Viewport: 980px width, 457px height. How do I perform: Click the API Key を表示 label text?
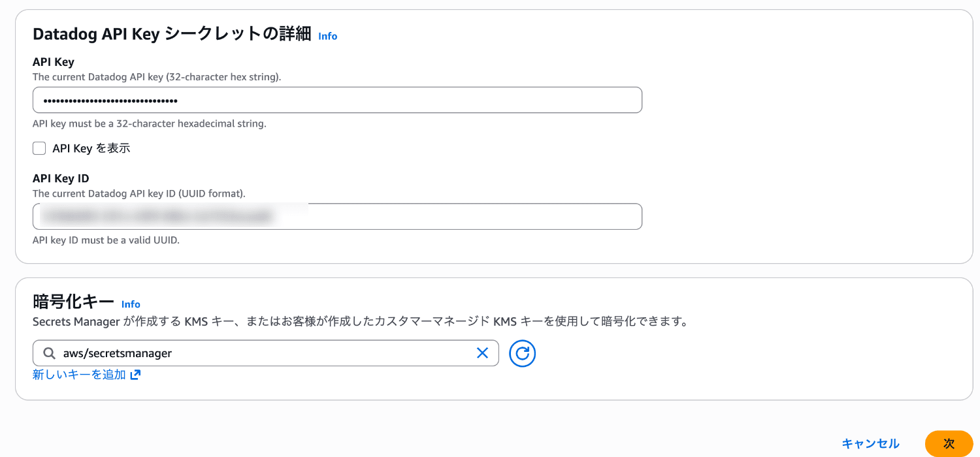pyautogui.click(x=91, y=148)
